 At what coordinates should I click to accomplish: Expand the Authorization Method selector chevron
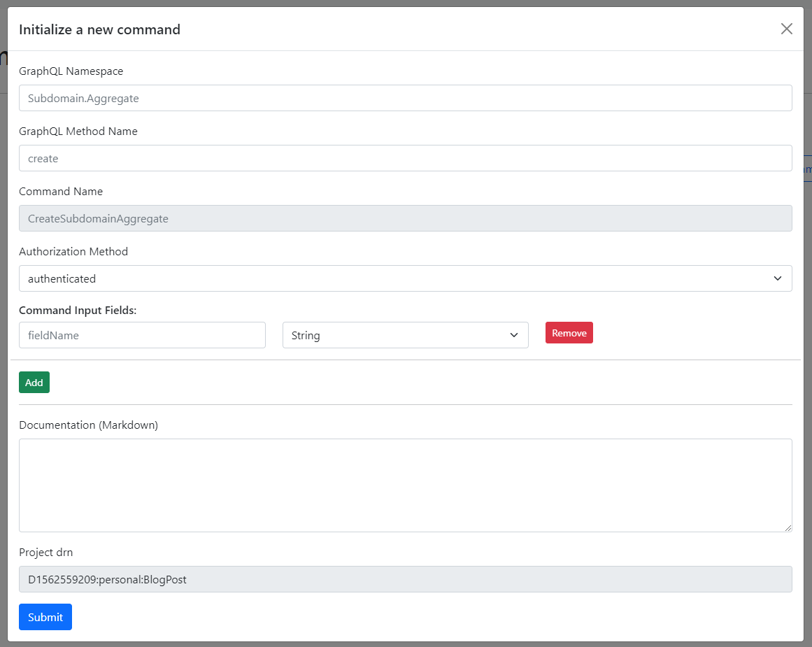(777, 278)
